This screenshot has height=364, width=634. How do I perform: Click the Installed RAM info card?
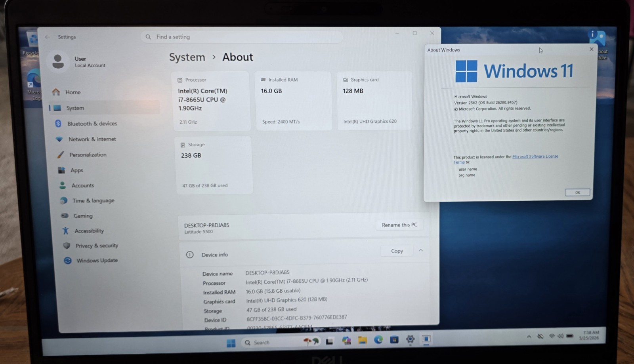pyautogui.click(x=293, y=101)
